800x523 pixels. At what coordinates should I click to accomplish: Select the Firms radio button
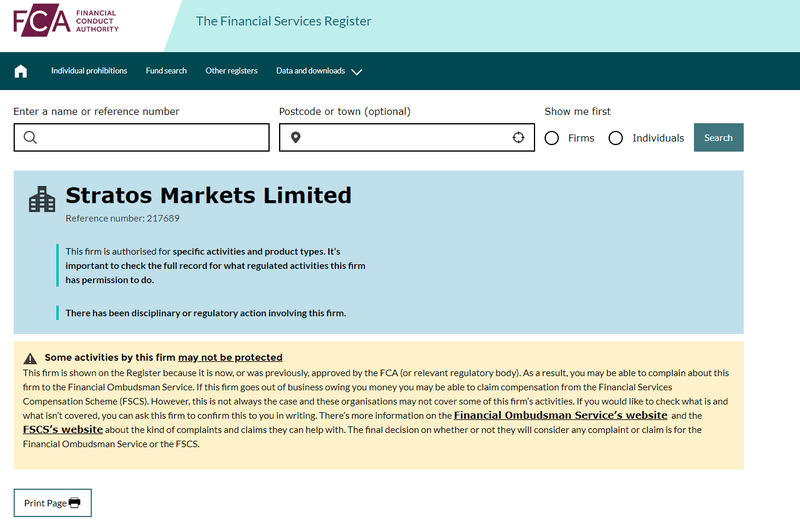552,138
